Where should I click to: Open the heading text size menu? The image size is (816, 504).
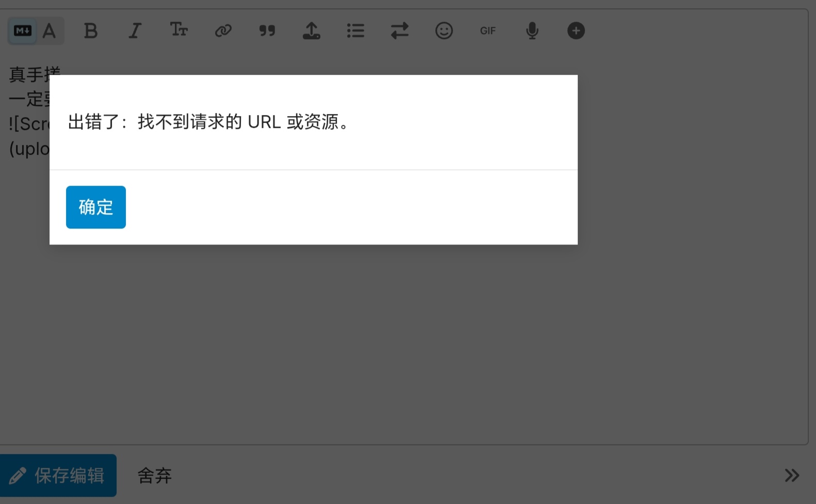(179, 30)
